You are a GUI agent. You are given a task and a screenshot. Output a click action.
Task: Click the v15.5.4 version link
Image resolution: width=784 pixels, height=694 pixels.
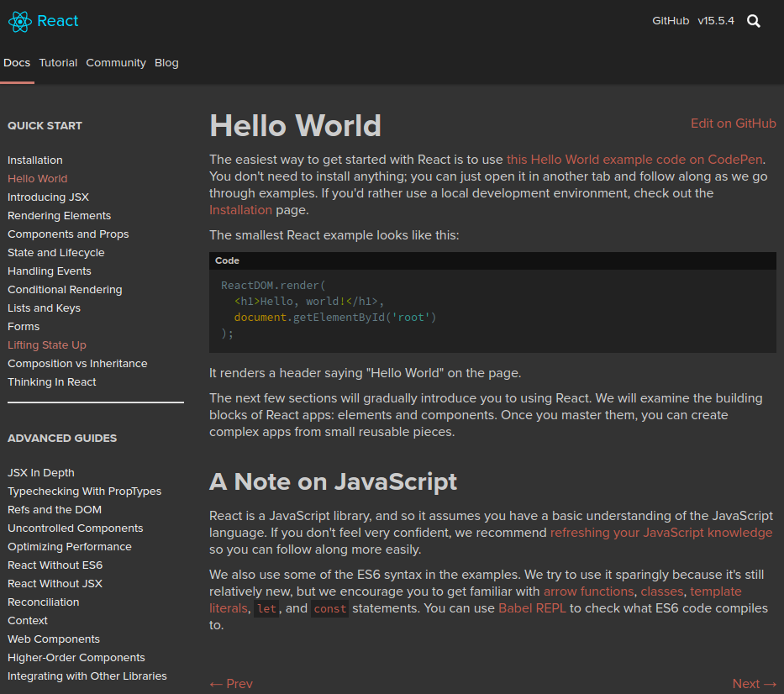716,20
